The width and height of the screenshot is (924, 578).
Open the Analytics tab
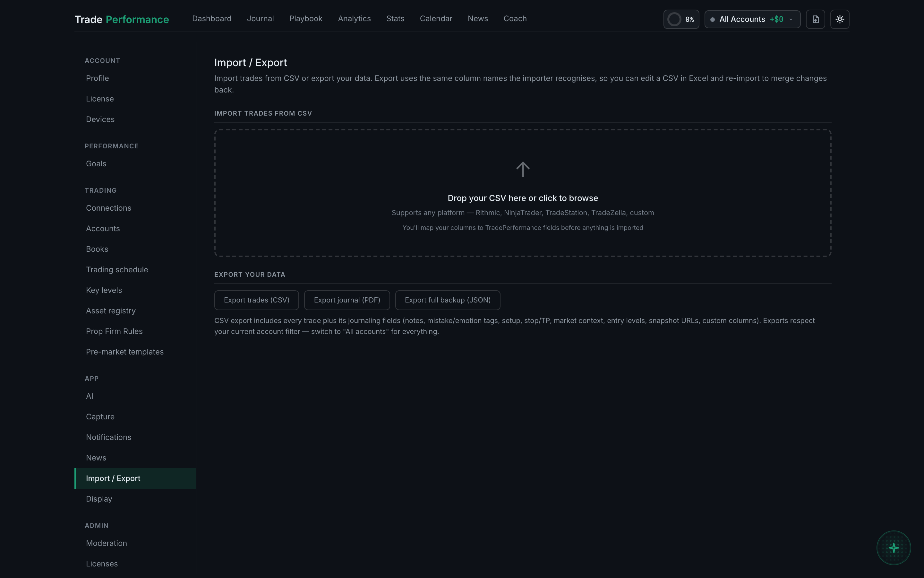(x=354, y=19)
